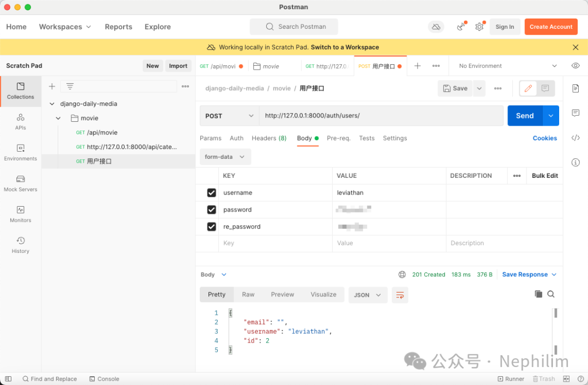Open the Environments sidebar panel
Viewport: 588px width, 385px height.
(21, 152)
